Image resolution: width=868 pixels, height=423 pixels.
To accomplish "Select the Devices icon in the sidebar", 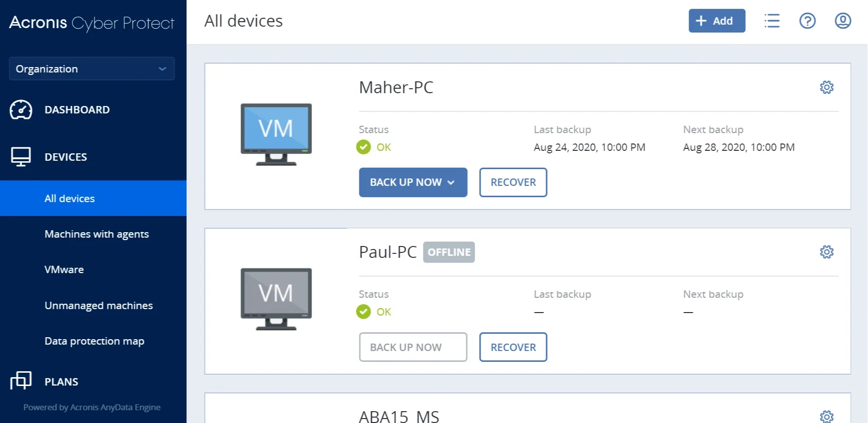I will coord(20,156).
